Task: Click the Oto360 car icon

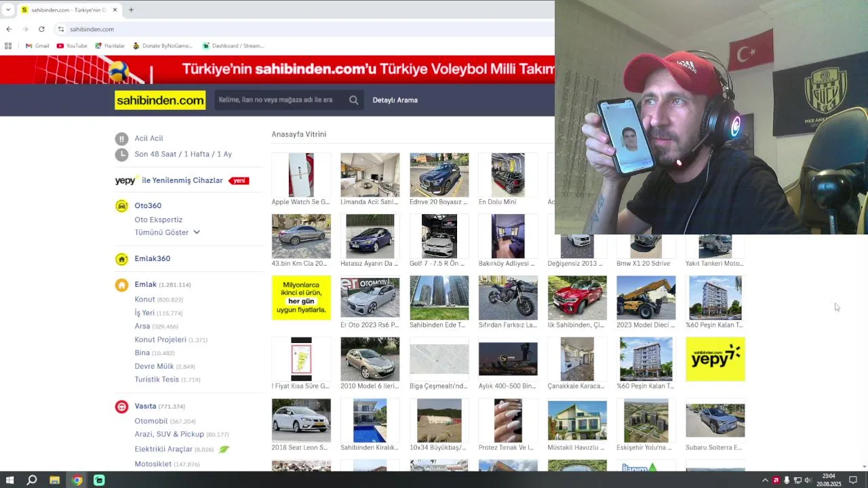Action: [121, 206]
